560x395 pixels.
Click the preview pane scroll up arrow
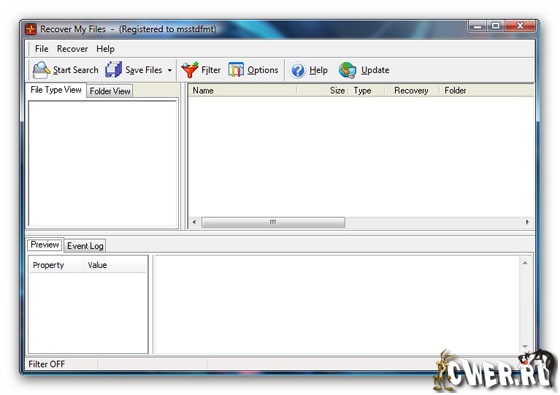coord(525,263)
